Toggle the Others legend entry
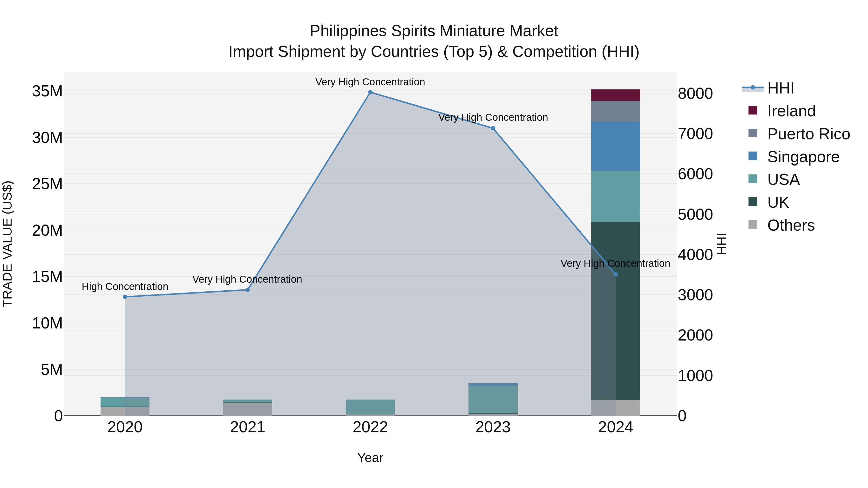The width and height of the screenshot is (868, 488). [x=781, y=225]
